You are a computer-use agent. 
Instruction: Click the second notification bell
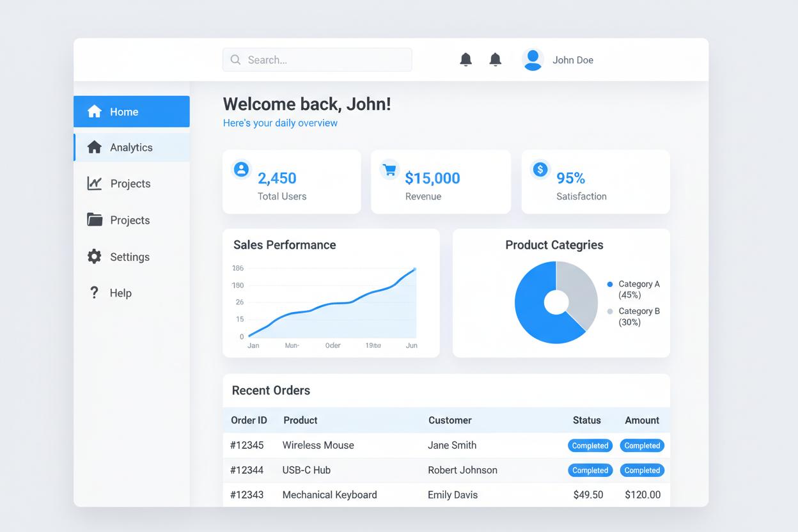pos(496,59)
